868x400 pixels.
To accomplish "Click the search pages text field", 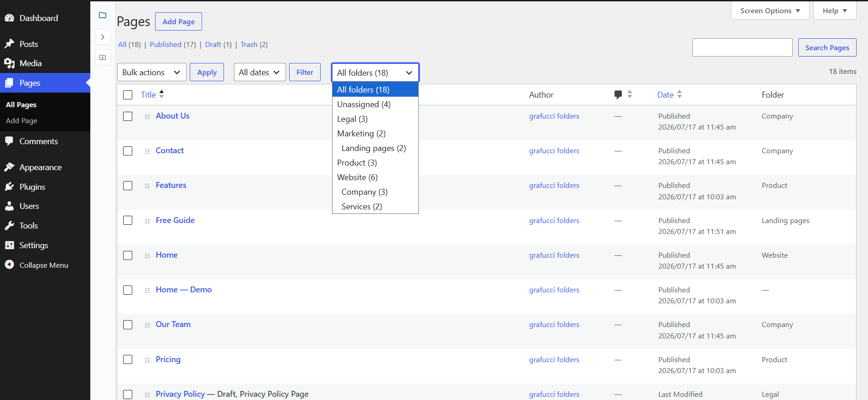I will [742, 47].
